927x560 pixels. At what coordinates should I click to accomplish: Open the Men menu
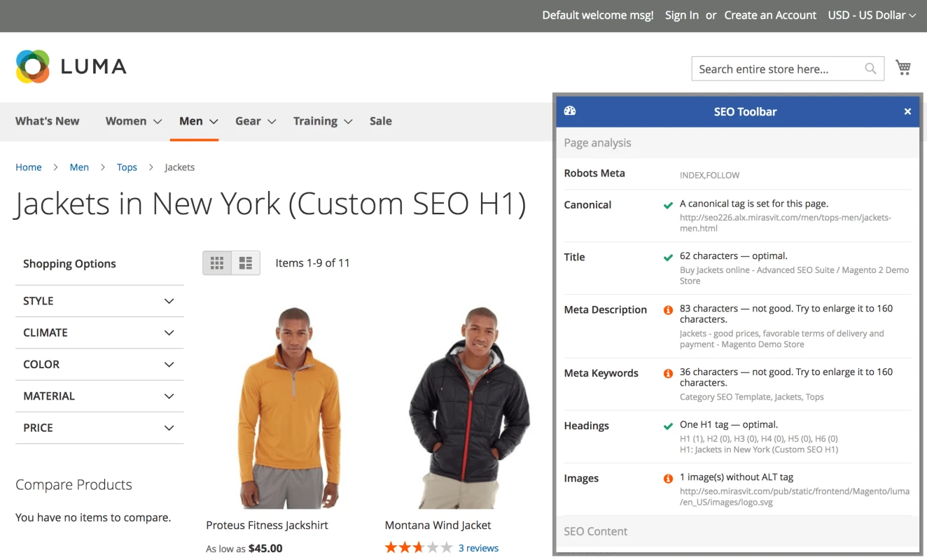click(x=190, y=120)
